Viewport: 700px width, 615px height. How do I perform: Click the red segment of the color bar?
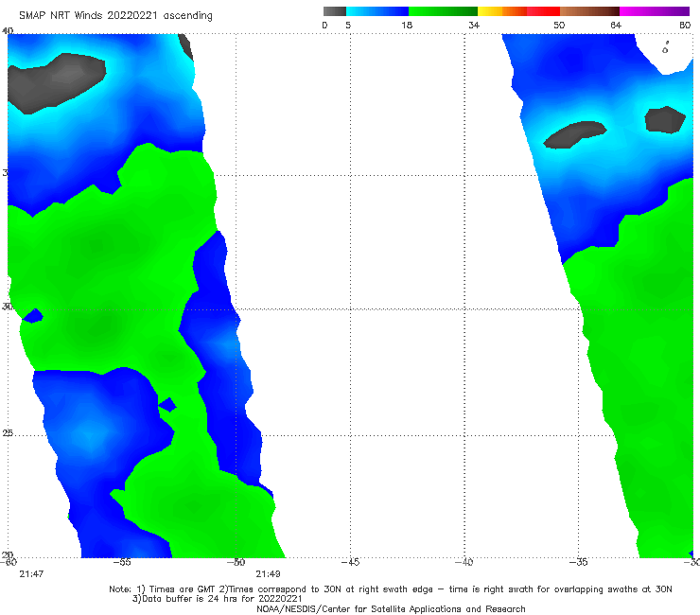543,11
